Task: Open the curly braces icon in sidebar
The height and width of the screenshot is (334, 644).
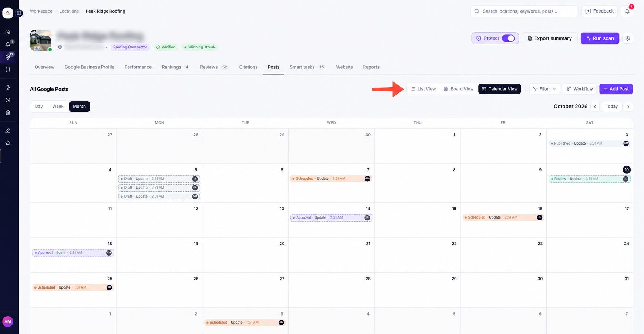Action: [x=8, y=70]
